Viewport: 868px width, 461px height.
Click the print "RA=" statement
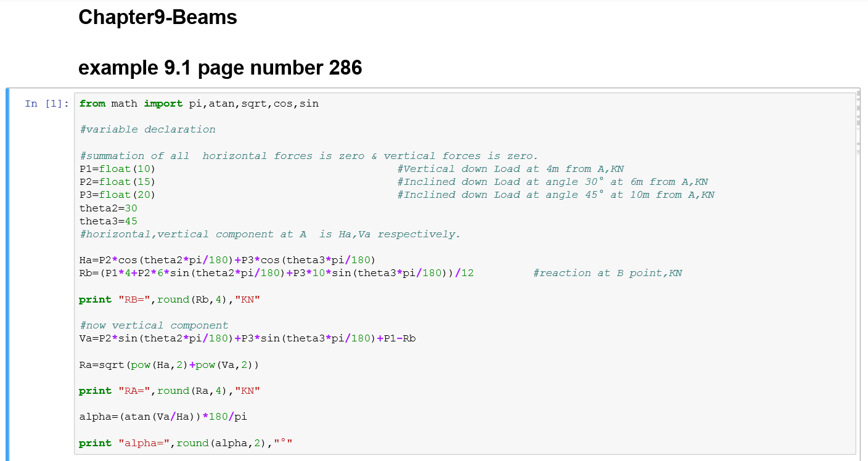coord(170,391)
